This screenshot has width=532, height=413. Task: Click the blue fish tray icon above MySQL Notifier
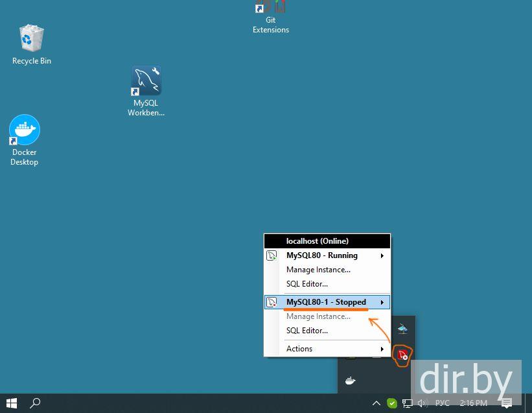point(402,329)
